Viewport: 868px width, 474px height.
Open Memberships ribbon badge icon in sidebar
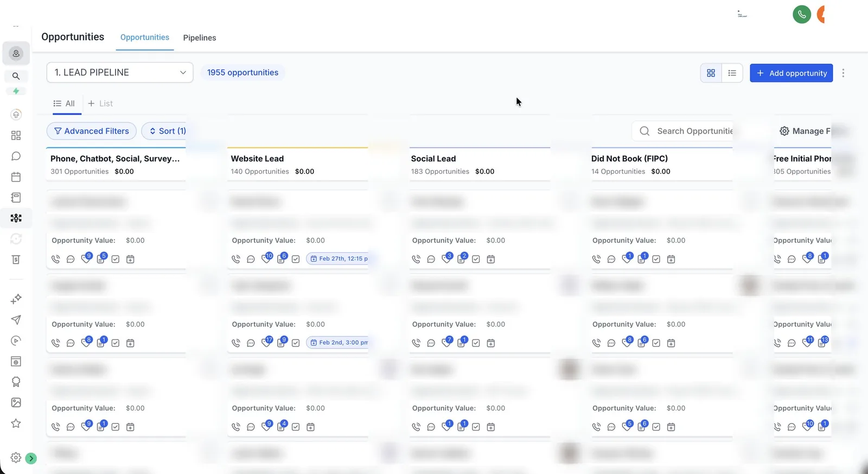point(16,382)
